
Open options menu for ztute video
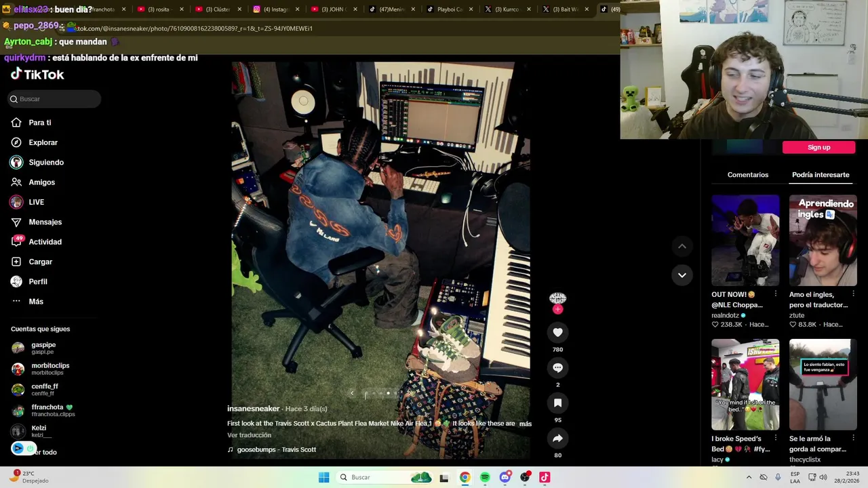(x=853, y=294)
